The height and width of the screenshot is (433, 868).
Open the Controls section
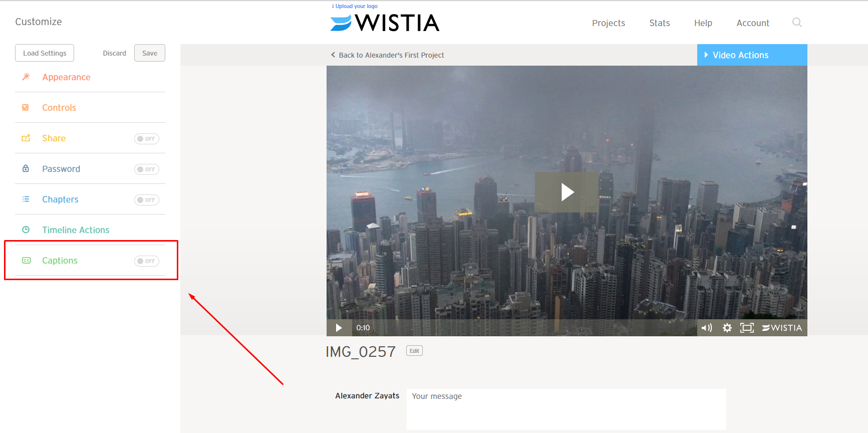pyautogui.click(x=59, y=108)
